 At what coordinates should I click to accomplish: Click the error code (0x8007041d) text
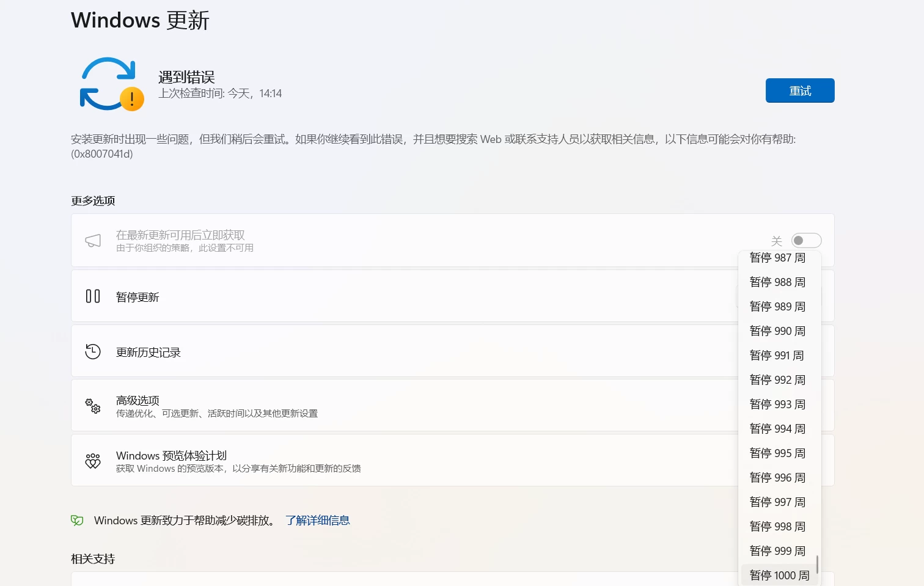click(102, 154)
